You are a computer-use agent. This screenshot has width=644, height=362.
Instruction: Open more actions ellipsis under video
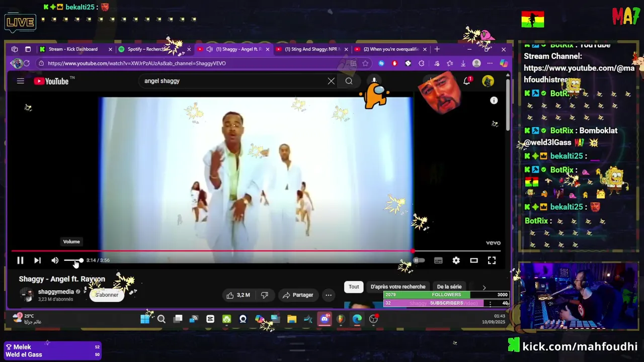[329, 295]
